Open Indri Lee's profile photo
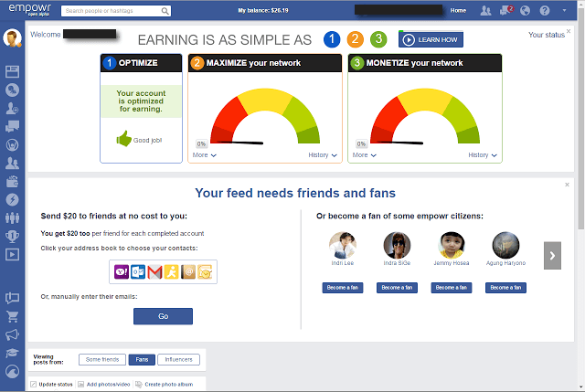585x392 pixels. 343,245
